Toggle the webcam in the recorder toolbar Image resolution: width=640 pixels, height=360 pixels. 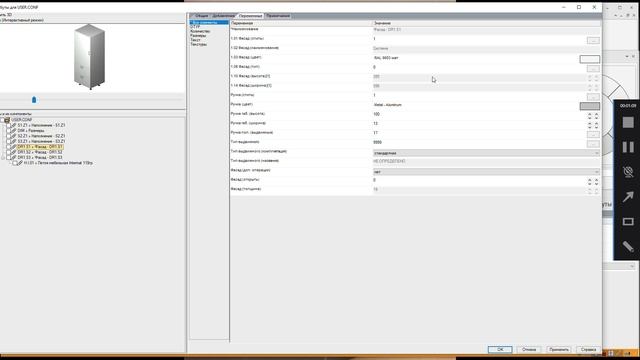pyautogui.click(x=628, y=172)
